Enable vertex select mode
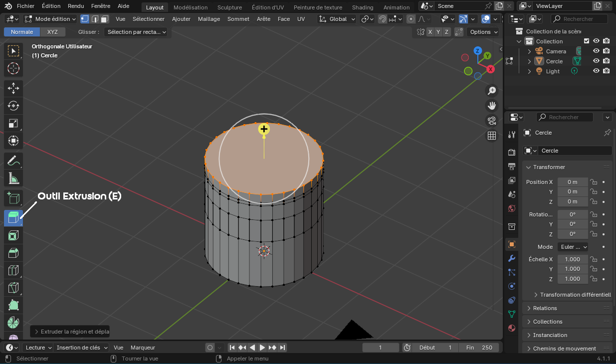 85,19
